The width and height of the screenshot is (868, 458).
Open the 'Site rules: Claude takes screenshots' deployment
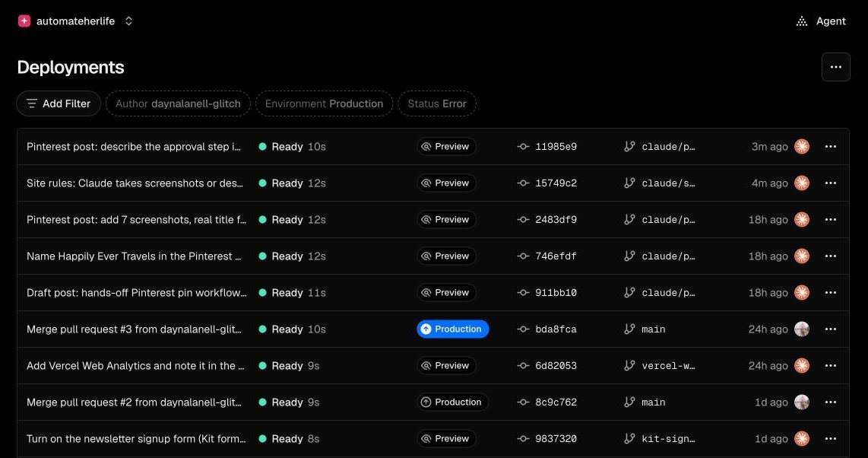(135, 183)
